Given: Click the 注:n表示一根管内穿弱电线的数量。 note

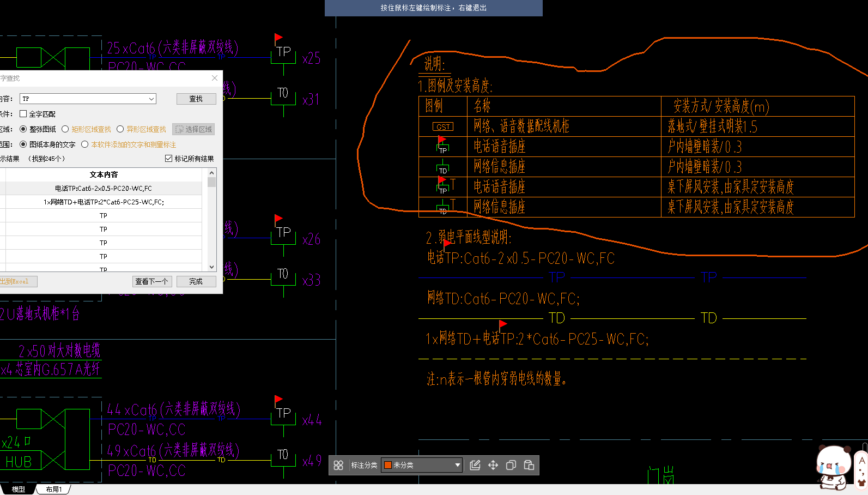Looking at the screenshot, I should pos(497,379).
